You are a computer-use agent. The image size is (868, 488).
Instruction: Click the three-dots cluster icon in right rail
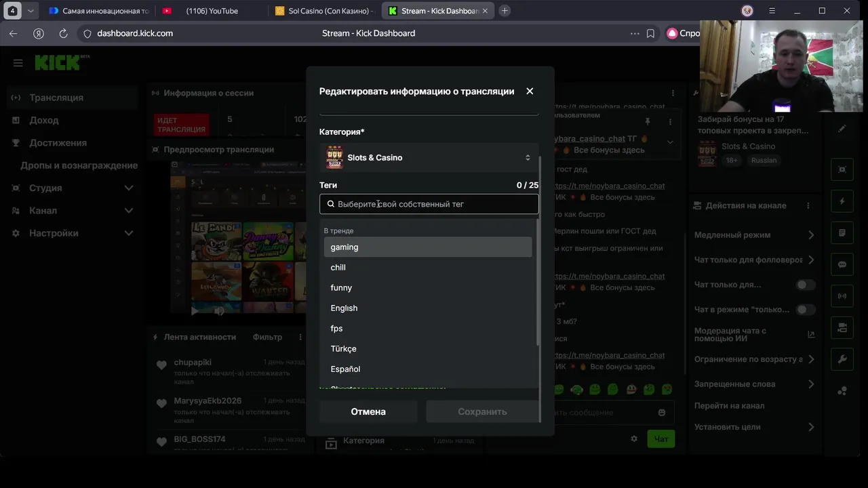[842, 391]
